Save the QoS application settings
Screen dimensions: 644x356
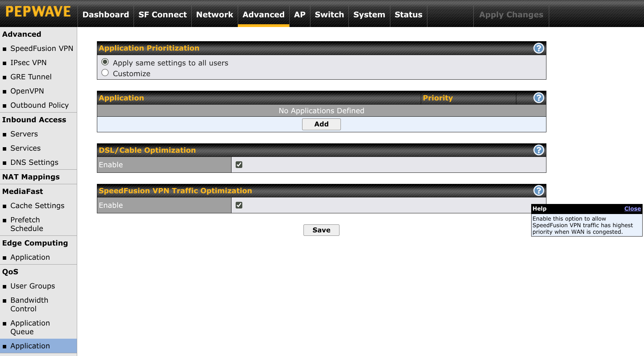click(x=321, y=230)
